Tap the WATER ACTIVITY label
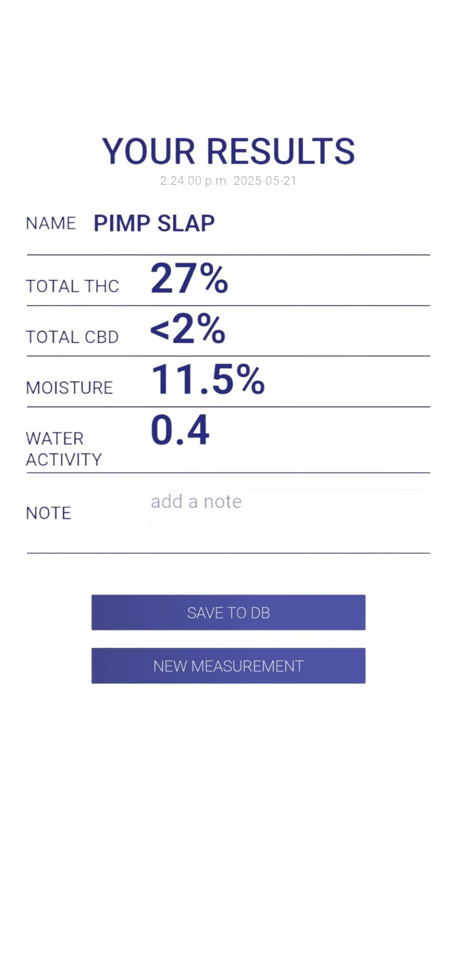The height and width of the screenshot is (980, 457). 64,449
